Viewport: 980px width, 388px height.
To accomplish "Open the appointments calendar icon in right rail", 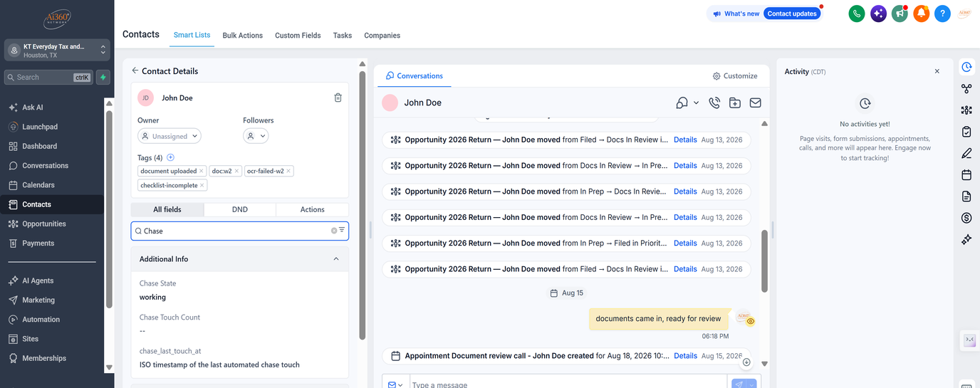I will pos(966,174).
